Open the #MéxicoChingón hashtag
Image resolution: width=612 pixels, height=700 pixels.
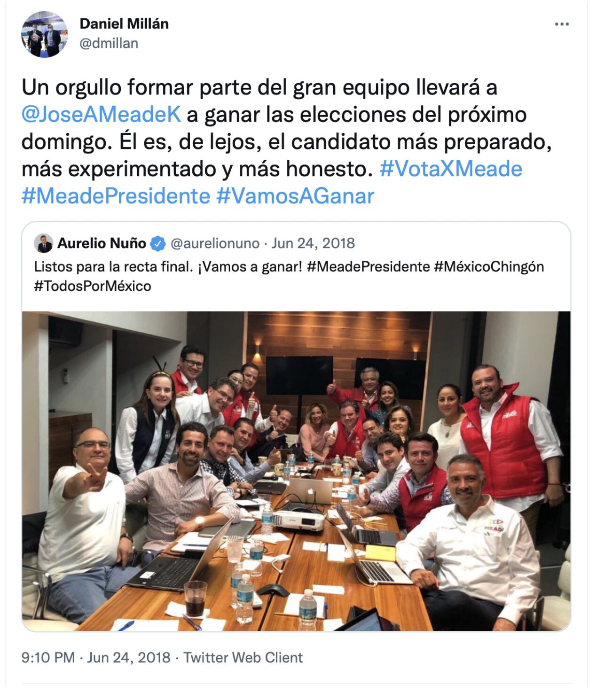pyautogui.click(x=489, y=267)
